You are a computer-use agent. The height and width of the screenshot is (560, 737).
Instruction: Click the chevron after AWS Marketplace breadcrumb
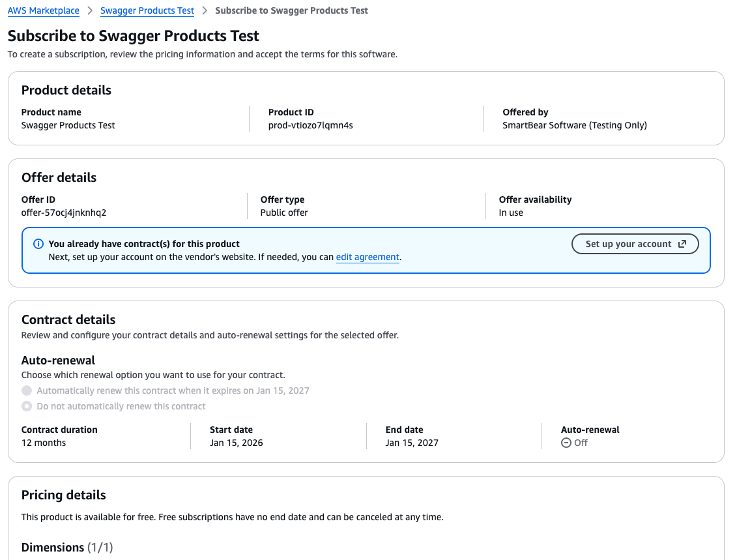pos(91,10)
